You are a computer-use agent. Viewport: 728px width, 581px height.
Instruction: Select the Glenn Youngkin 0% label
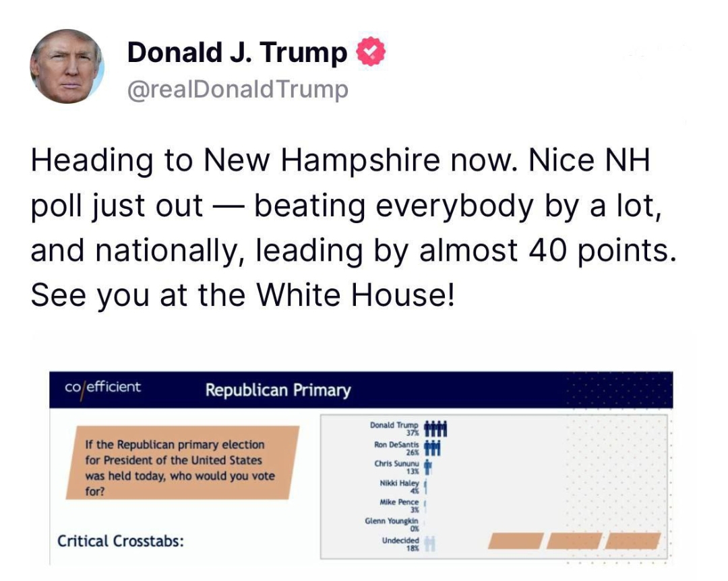tap(392, 524)
